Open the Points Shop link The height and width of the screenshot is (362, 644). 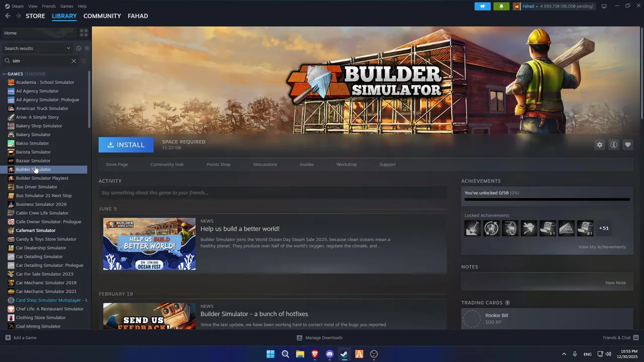tap(218, 164)
